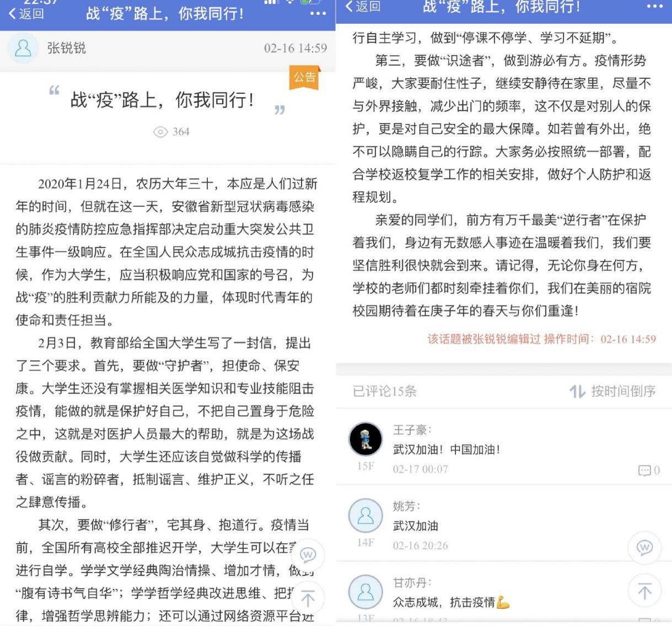
Task: Tap the floating comment button on right screen
Action: (644, 548)
